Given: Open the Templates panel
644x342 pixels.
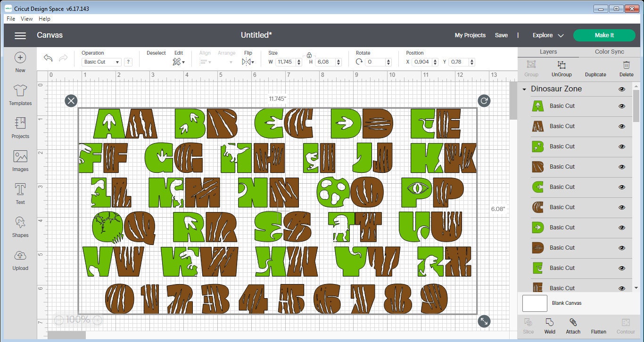Looking at the screenshot, I should click(x=20, y=97).
